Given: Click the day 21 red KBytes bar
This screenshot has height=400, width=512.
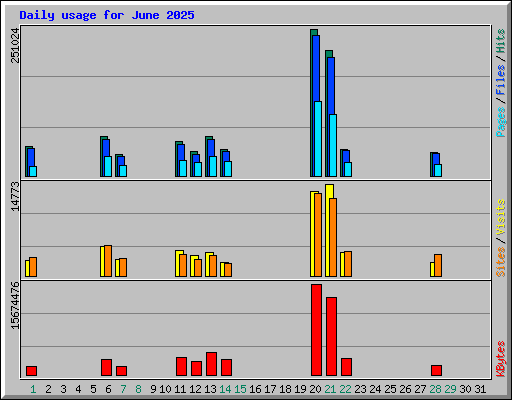Looking at the screenshot, I should click(331, 336).
